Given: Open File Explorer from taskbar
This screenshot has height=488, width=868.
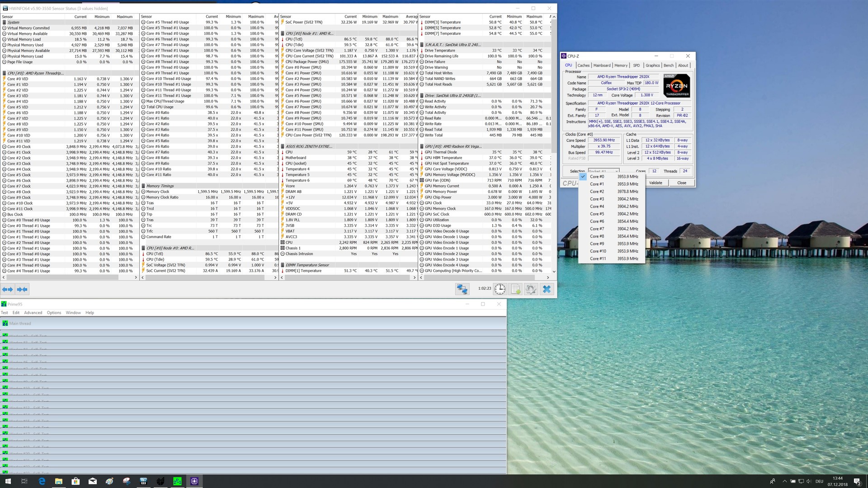Looking at the screenshot, I should (x=59, y=481).
